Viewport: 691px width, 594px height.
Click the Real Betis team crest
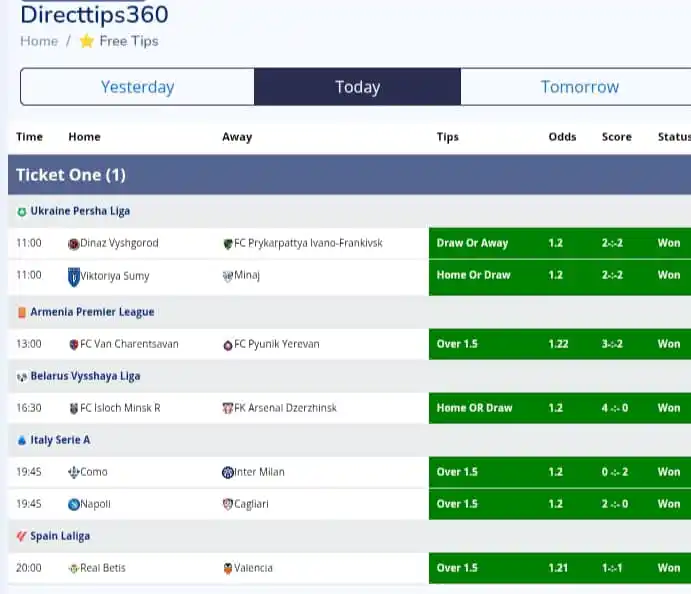click(74, 568)
